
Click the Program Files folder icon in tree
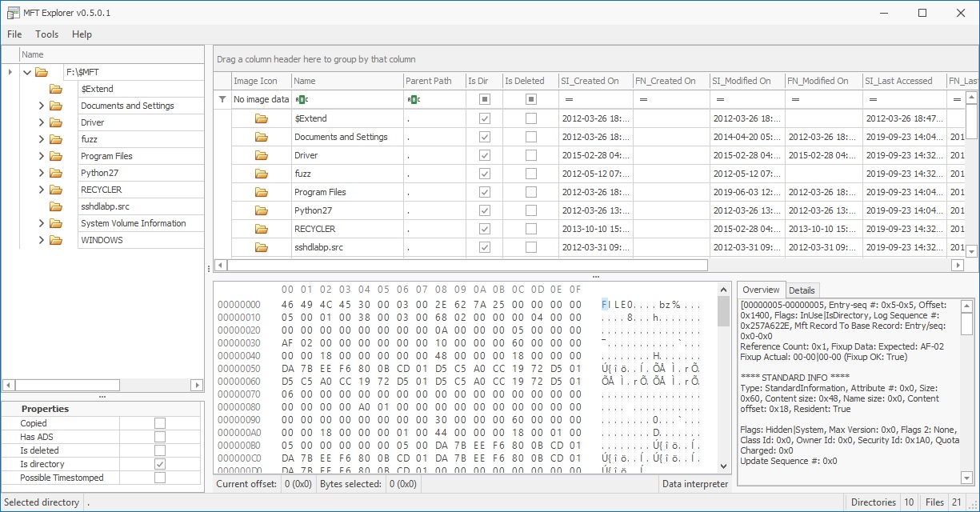56,156
